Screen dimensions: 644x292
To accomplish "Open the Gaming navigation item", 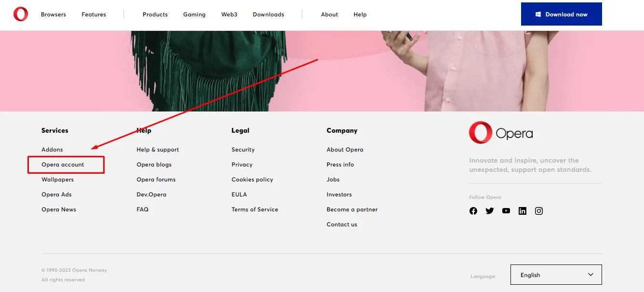I will tap(194, 14).
